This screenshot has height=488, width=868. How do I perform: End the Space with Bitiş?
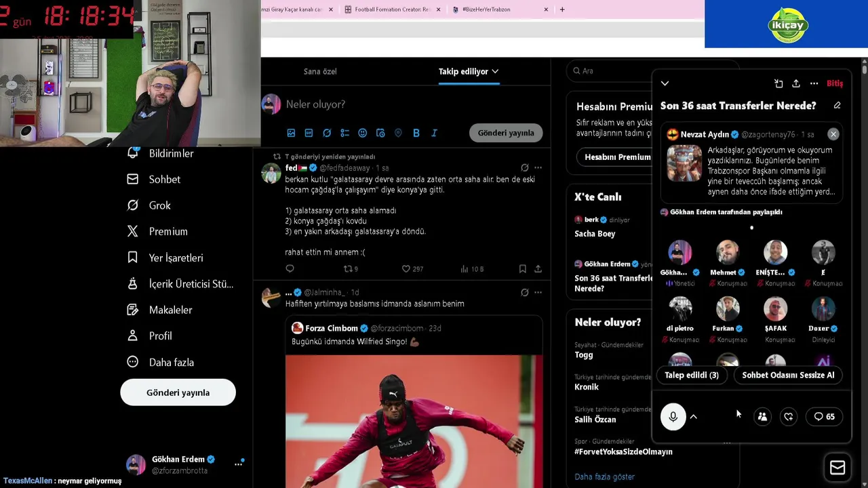pyautogui.click(x=835, y=83)
